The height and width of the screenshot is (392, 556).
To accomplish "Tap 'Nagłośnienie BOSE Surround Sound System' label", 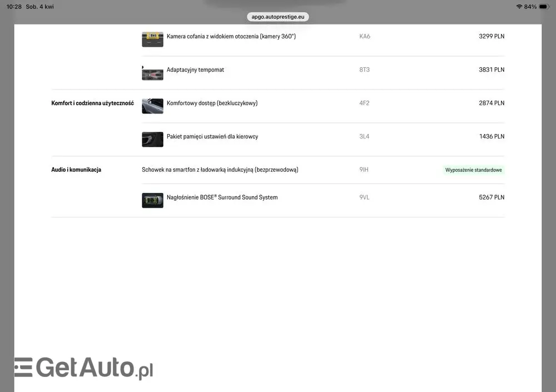I will (222, 197).
